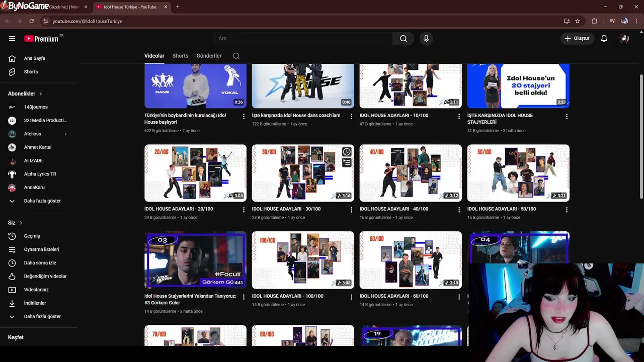Open title İşte karşınızda Idol House dans coach'ları
This screenshot has height=362, width=644.
[296, 115]
